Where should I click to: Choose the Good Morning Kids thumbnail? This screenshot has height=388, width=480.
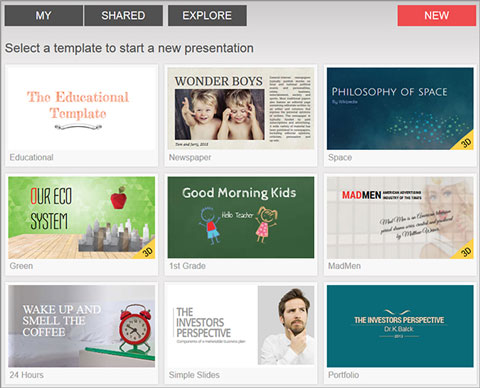[x=241, y=217]
